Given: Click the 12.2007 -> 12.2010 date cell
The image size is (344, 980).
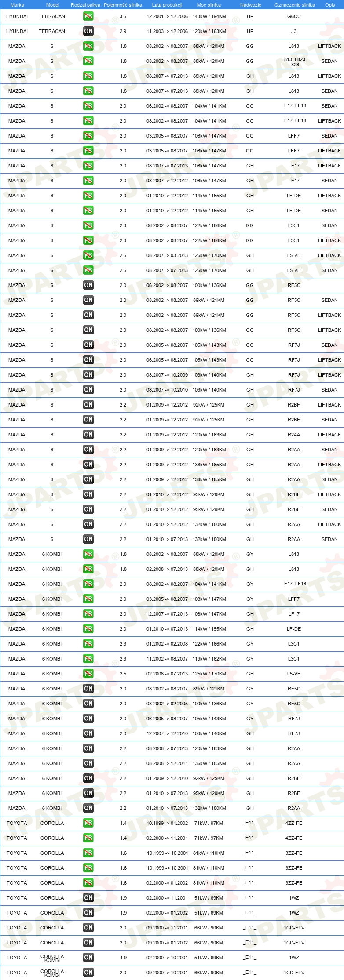Looking at the screenshot, I should (x=167, y=733).
